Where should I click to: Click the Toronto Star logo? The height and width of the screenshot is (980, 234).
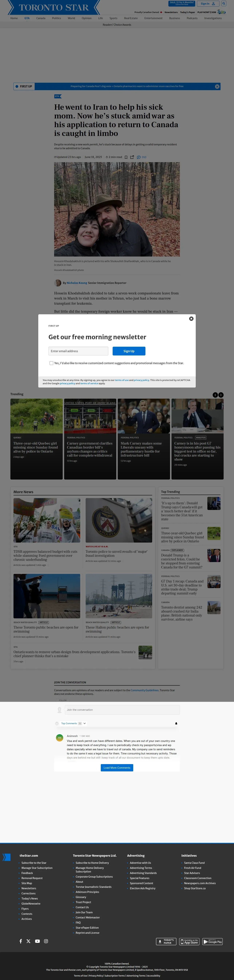[x=54, y=7]
